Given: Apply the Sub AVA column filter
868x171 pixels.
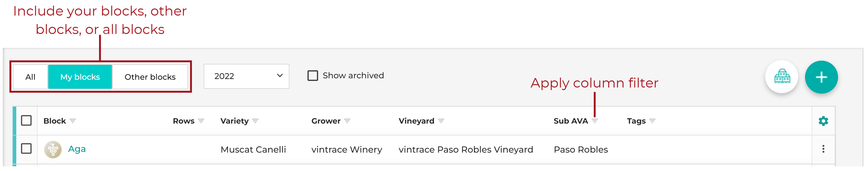Looking at the screenshot, I should tap(595, 121).
